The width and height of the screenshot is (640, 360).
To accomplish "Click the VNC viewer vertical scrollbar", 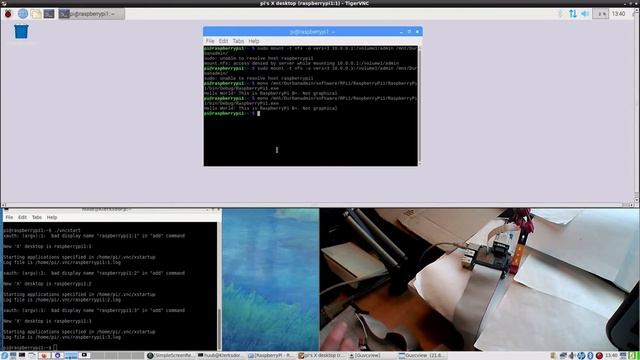I will click(x=637, y=105).
